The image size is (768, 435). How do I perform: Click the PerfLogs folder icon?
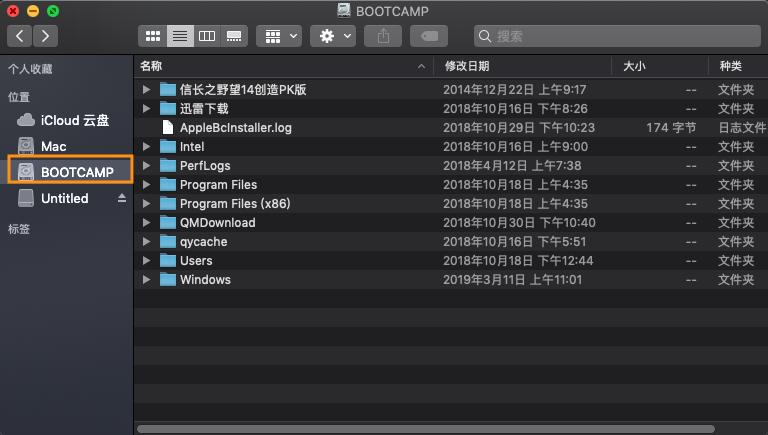tap(168, 165)
